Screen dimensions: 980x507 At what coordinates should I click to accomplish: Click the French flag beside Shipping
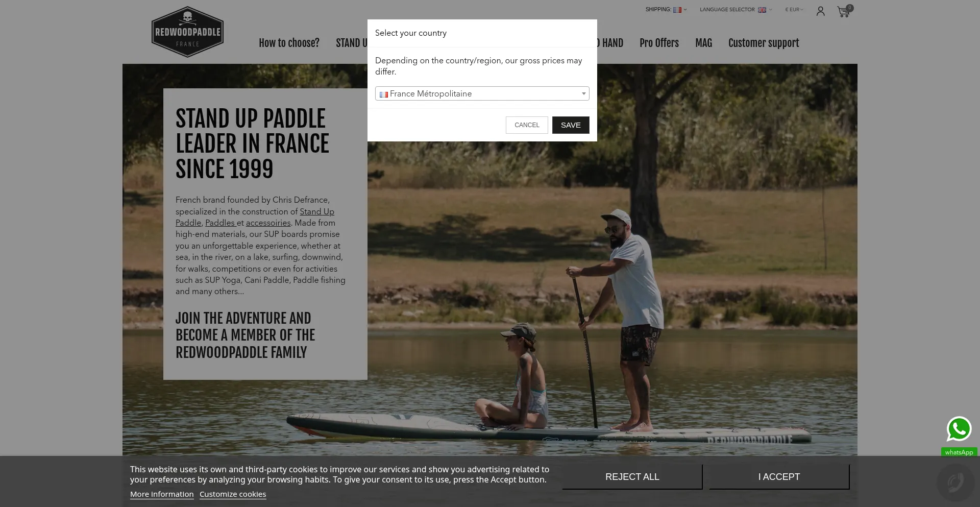coord(677,10)
